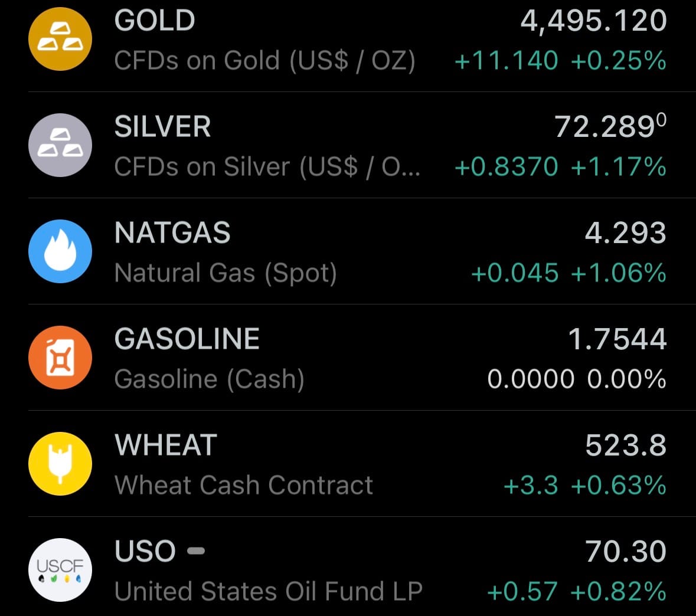Tap the yellow wheat icon
Screen dimensions: 696x616
tap(60, 464)
